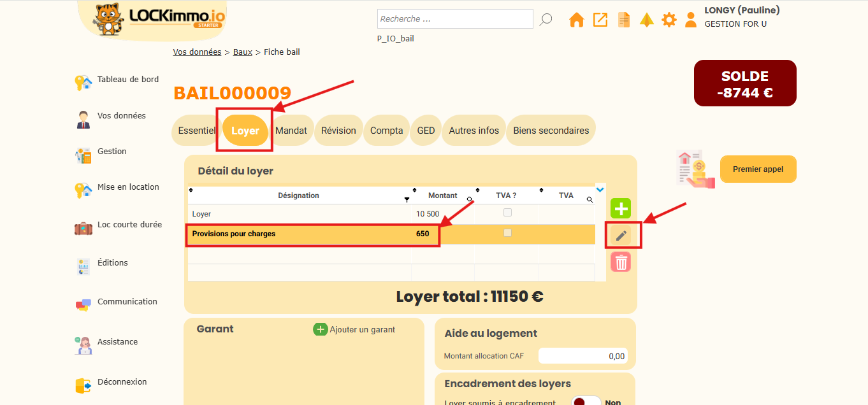Switch to the Révision tab
Screen dimensions: 868x405
[338, 131]
